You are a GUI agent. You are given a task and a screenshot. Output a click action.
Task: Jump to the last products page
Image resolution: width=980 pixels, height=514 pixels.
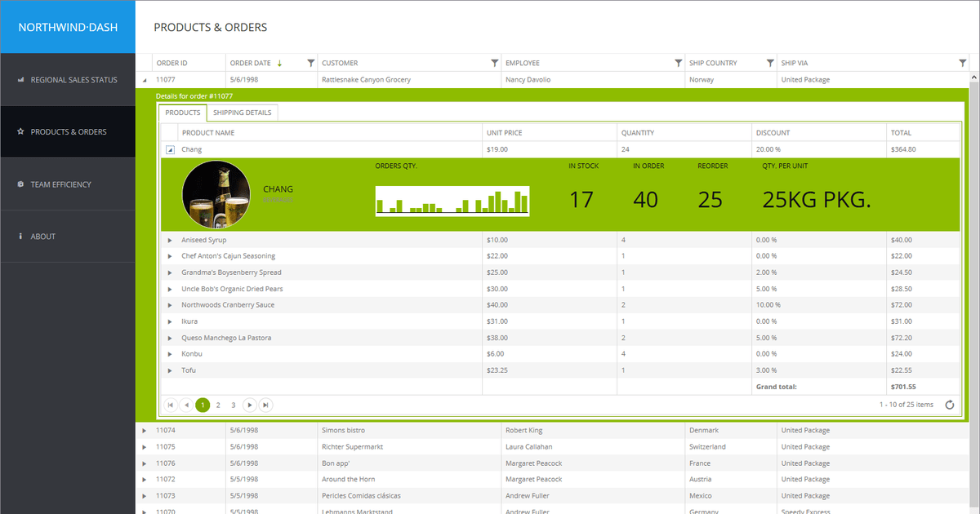(265, 404)
